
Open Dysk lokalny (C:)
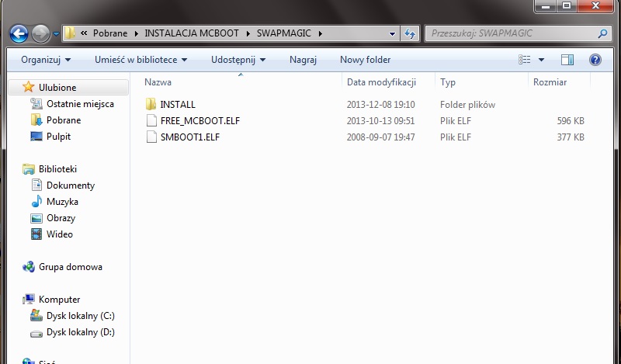point(81,316)
